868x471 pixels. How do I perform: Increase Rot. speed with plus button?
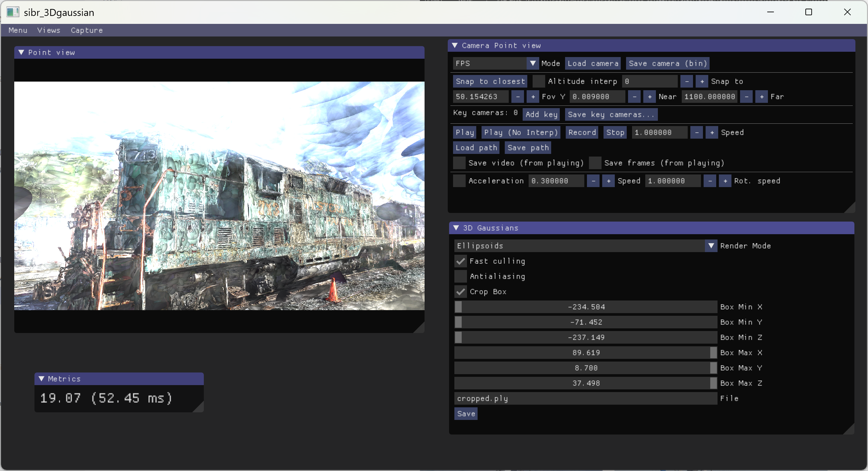pyautogui.click(x=725, y=181)
